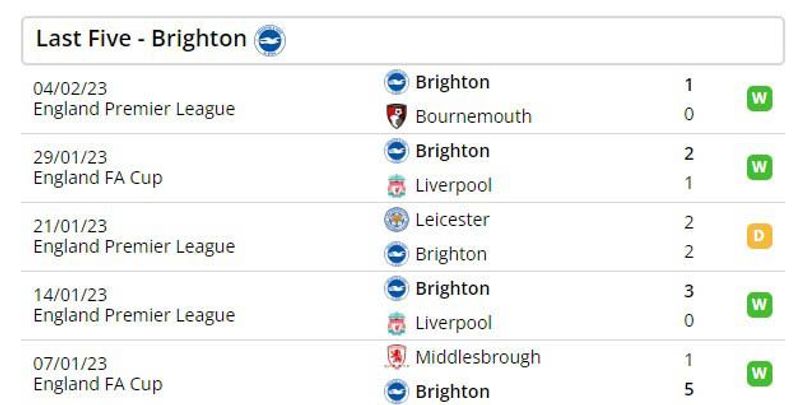
Task: Open the Bournemouth team link
Action: click(x=473, y=116)
